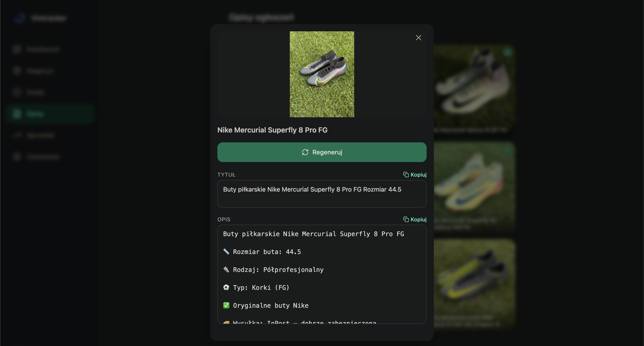Copy the description using Kopiuj beside OPIS

click(415, 219)
